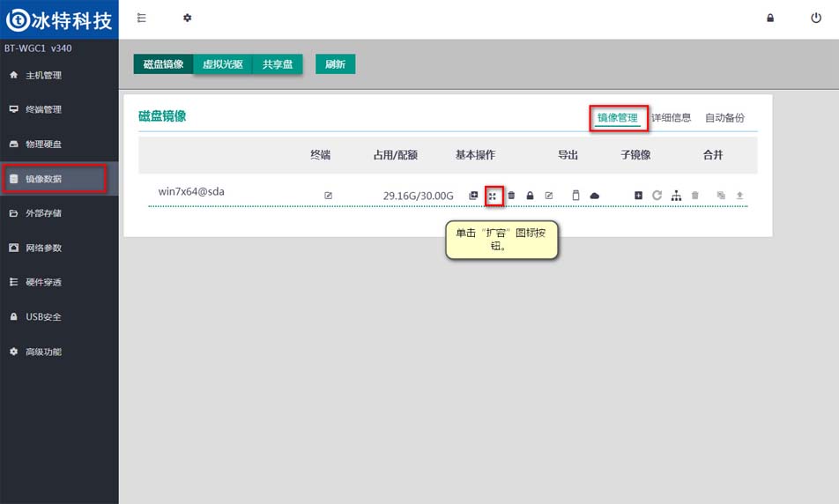Click the black trash icon under 基本操作
The height and width of the screenshot is (504, 839).
pos(511,196)
